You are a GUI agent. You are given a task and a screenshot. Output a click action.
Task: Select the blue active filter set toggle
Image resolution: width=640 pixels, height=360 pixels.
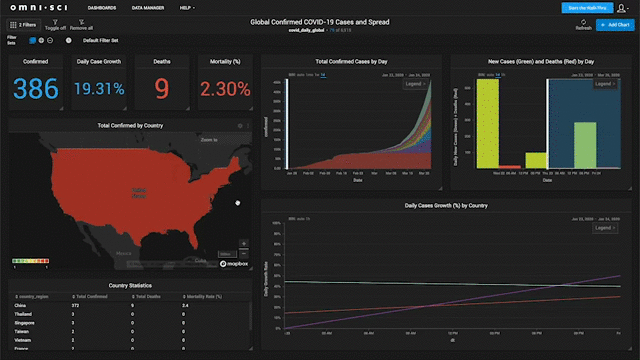(32, 40)
